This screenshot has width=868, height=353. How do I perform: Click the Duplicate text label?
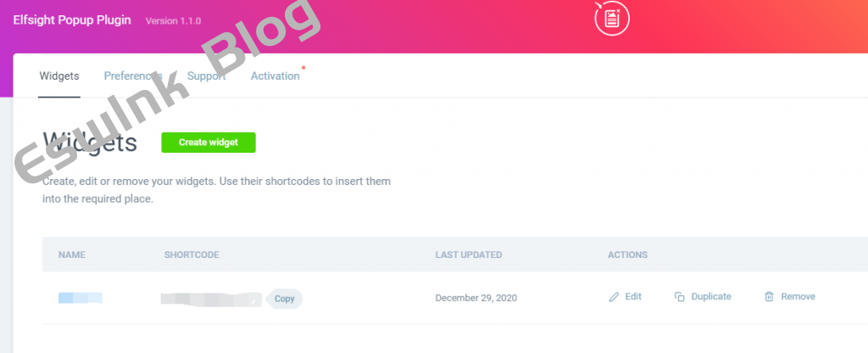[711, 297]
